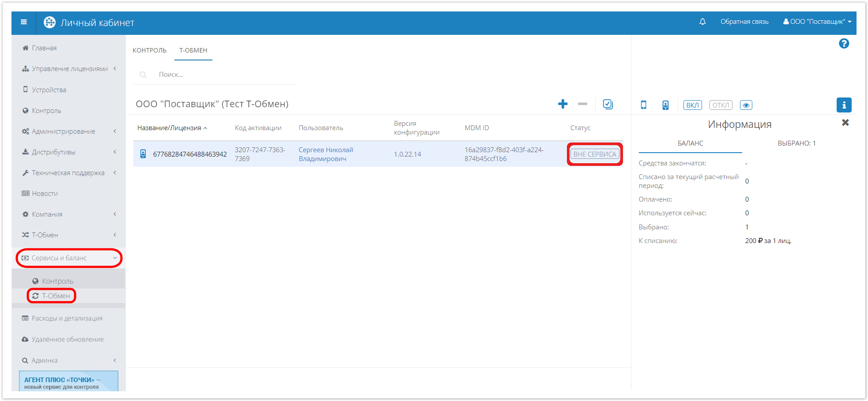Toggle the select-all checkbox icon
868x401 pixels.
pyautogui.click(x=608, y=104)
